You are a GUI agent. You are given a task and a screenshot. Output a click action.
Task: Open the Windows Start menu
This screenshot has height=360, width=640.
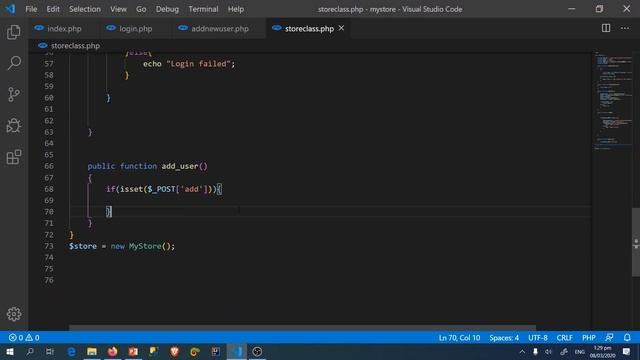pos(9,352)
